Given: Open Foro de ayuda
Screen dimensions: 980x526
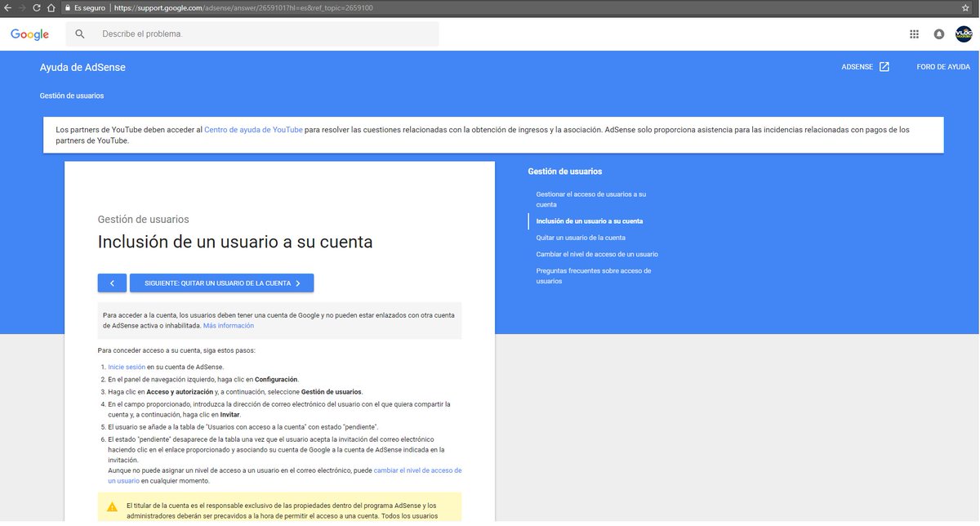Looking at the screenshot, I should pos(943,67).
